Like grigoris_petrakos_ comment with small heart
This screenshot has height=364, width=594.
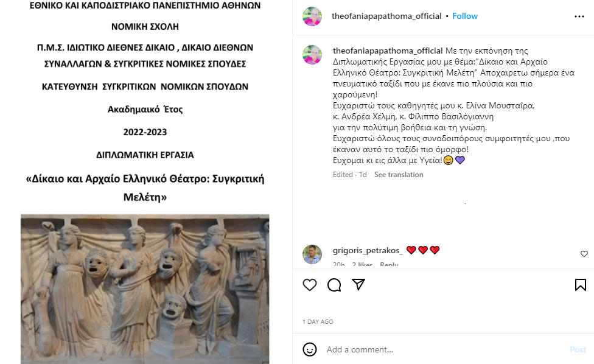pos(584,254)
